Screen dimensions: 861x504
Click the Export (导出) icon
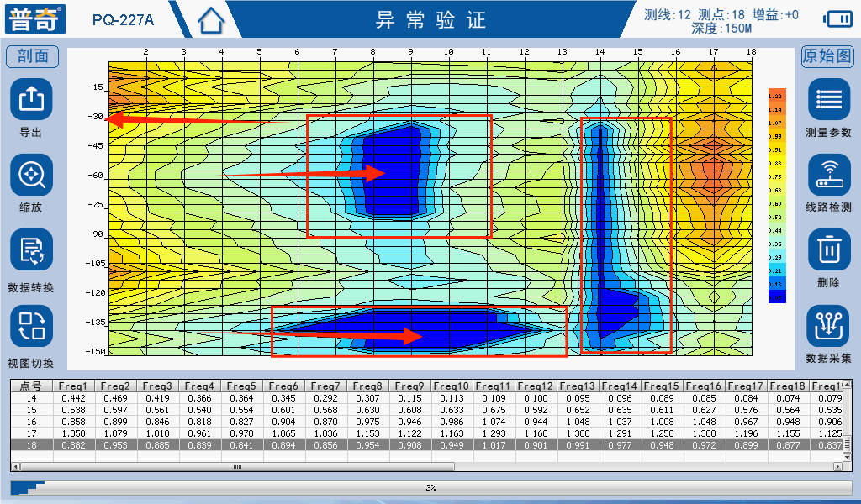tap(32, 100)
